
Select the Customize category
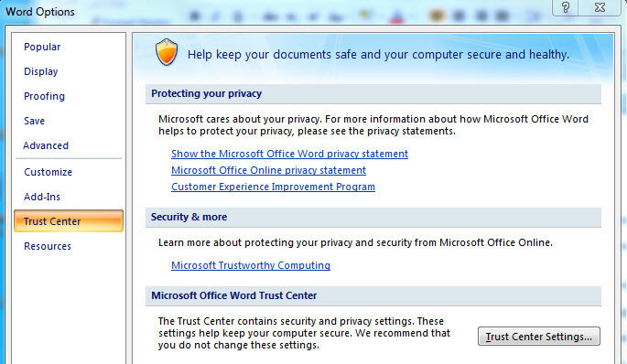(x=48, y=172)
